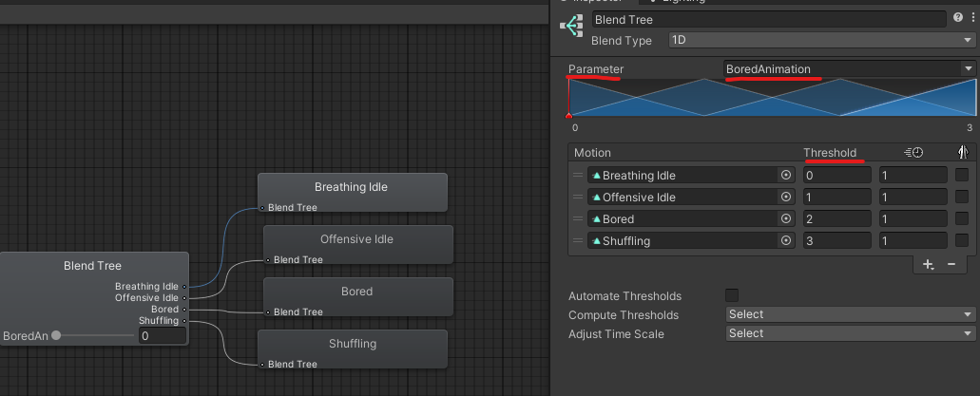Open the Inspector kebab options menu
Image resolution: width=980 pixels, height=396 pixels.
click(x=972, y=18)
